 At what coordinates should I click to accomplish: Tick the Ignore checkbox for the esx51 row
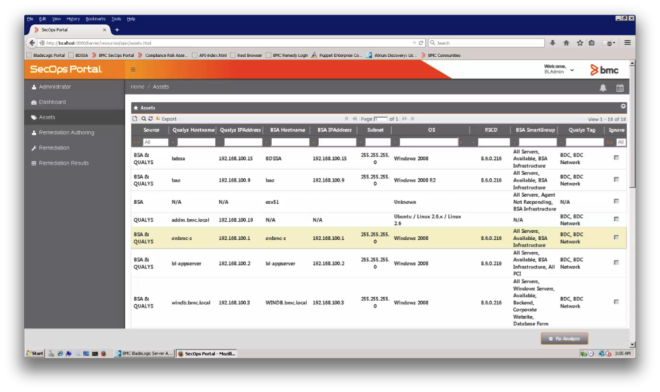tap(616, 202)
